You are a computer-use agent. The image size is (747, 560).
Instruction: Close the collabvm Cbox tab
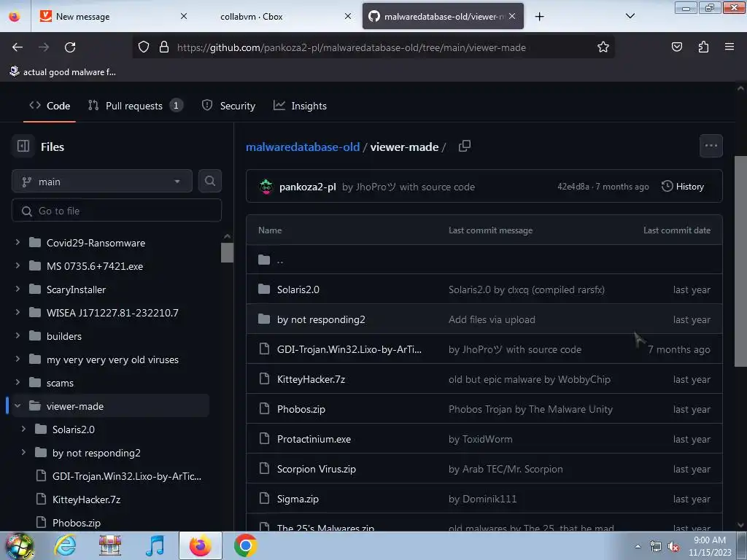tap(348, 16)
